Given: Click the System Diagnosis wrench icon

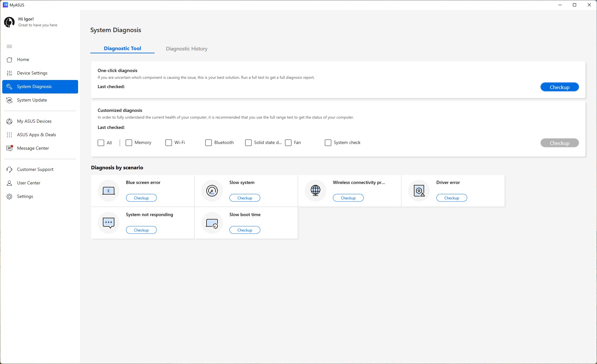Looking at the screenshot, I should tap(9, 86).
